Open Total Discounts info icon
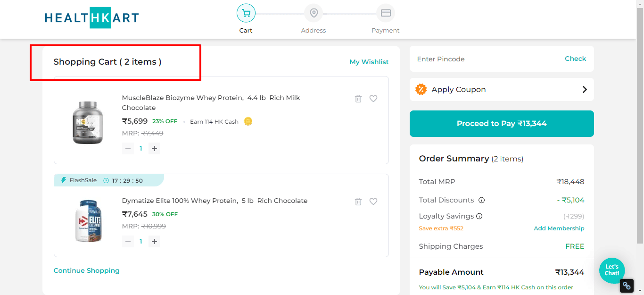This screenshot has height=295, width=644. tap(481, 200)
